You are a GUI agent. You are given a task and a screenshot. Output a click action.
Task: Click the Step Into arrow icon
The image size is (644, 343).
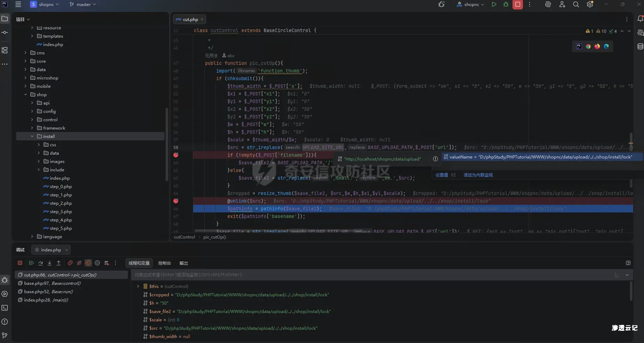50,263
